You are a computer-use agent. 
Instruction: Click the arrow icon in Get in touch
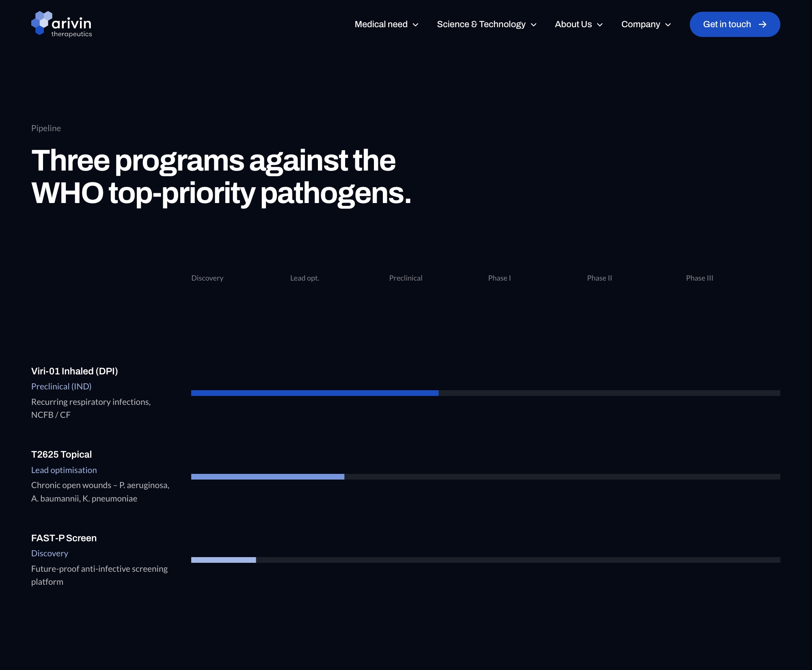[x=762, y=24]
